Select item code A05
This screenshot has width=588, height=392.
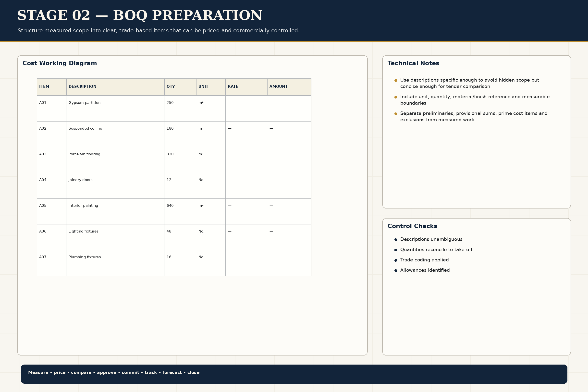(43, 206)
